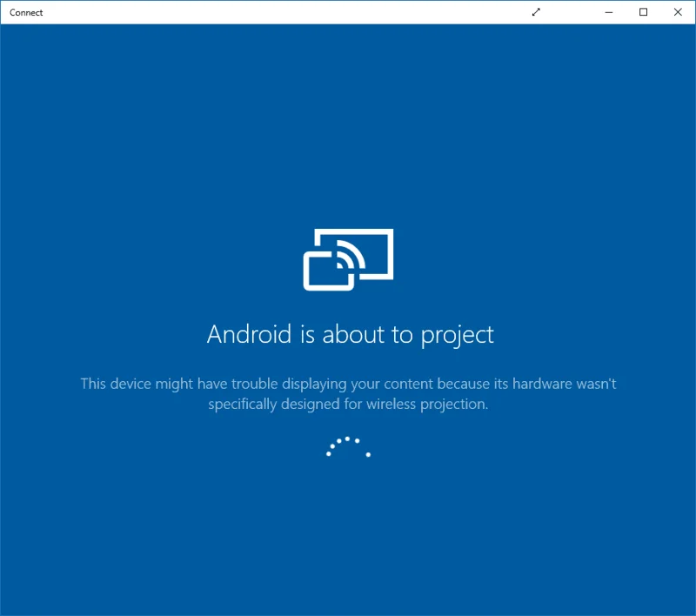Click the loading spinner dots

pyautogui.click(x=349, y=447)
